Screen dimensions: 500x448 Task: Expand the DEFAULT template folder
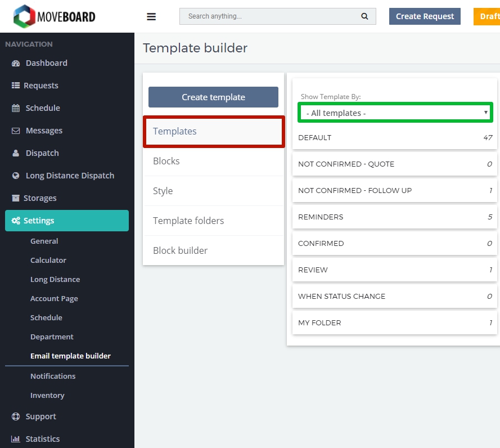point(394,137)
